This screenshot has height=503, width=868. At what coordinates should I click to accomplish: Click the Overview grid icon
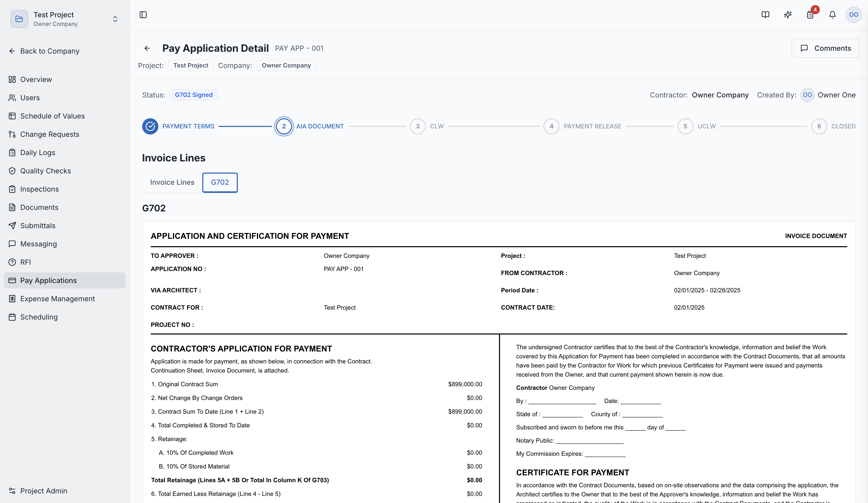[x=12, y=80]
